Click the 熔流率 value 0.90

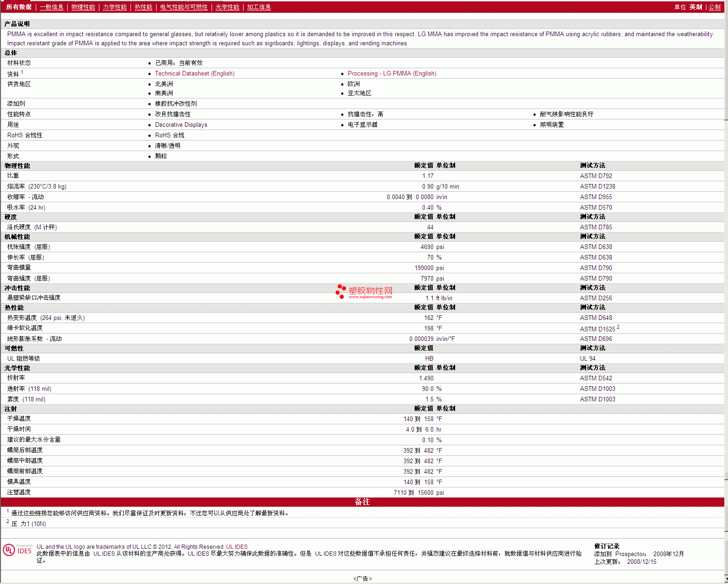[428, 187]
